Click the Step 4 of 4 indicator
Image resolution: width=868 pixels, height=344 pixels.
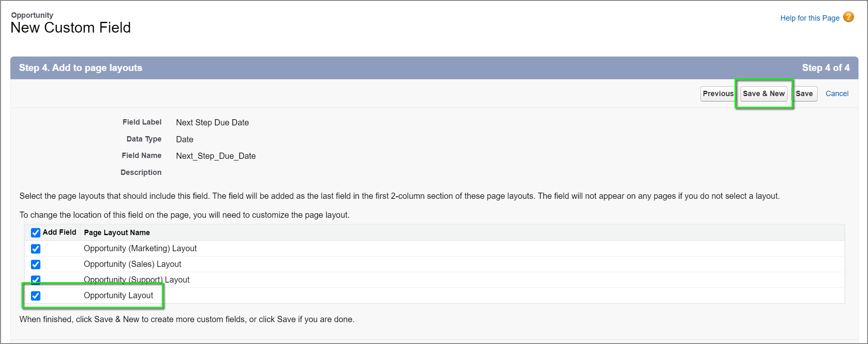(825, 68)
